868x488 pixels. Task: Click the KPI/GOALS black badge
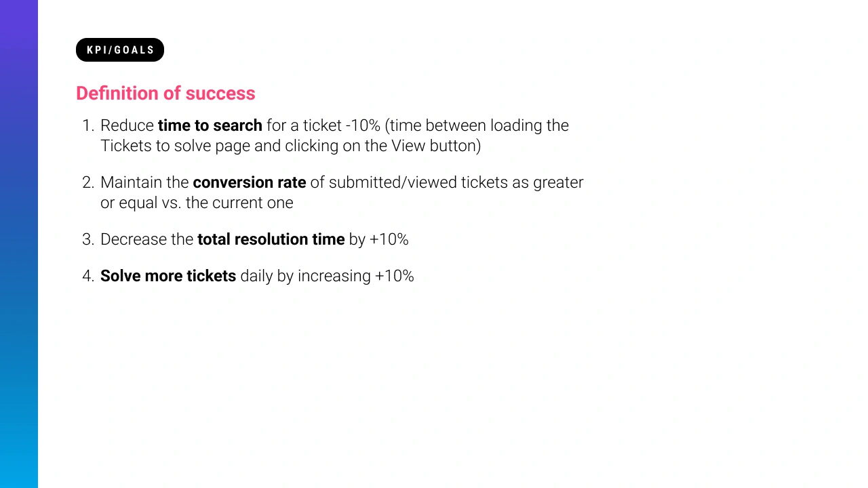(x=120, y=50)
